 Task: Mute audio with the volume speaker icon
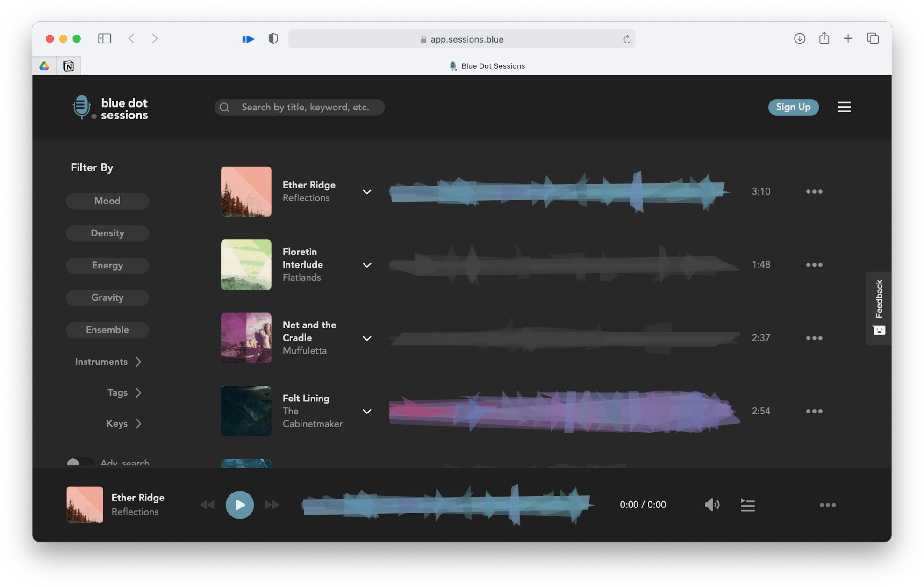[x=712, y=505]
